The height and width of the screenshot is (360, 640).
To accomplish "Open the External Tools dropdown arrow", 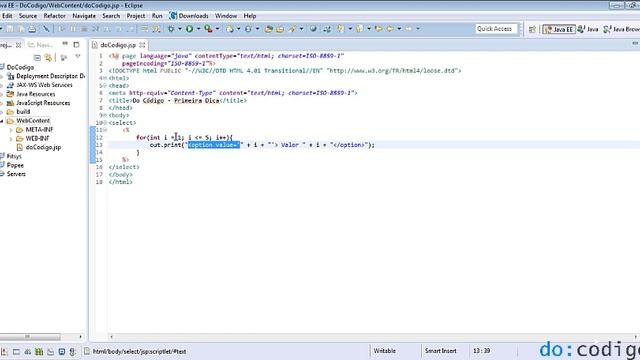I will click(x=217, y=29).
